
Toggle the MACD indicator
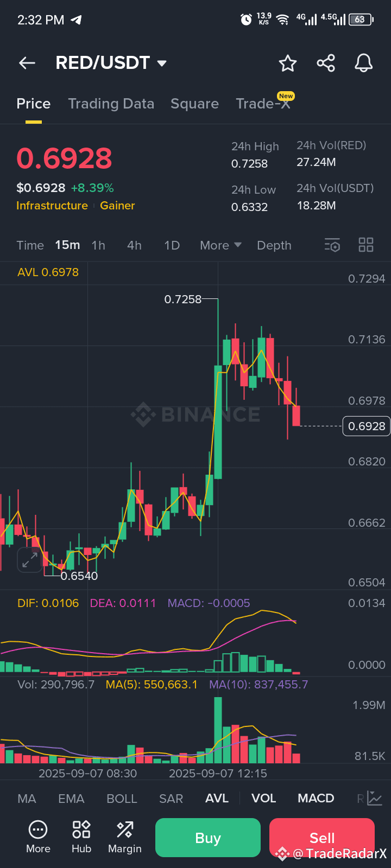[316, 798]
